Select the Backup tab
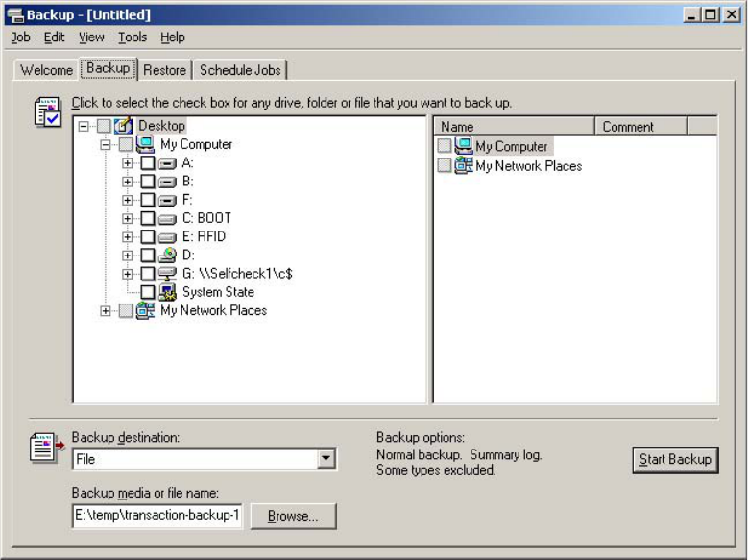 [x=109, y=68]
